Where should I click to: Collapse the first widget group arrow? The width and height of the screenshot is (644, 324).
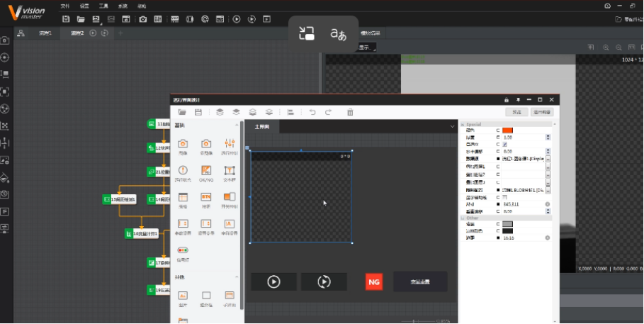click(237, 125)
